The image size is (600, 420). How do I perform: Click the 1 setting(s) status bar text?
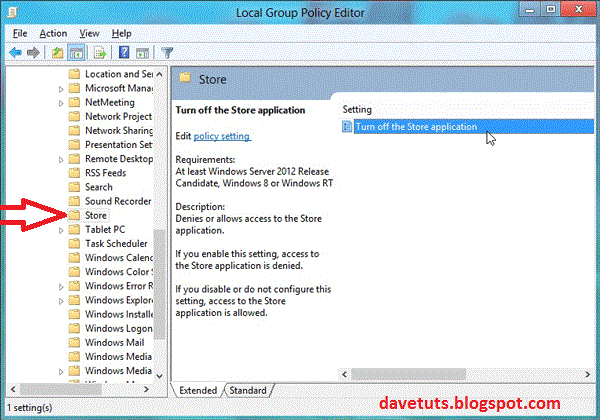29,408
